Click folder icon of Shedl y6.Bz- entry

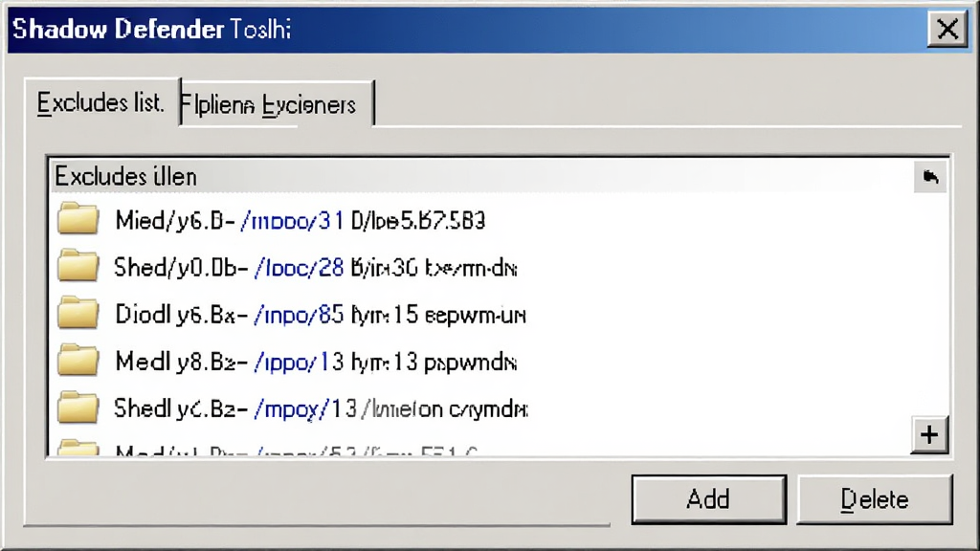coord(78,408)
